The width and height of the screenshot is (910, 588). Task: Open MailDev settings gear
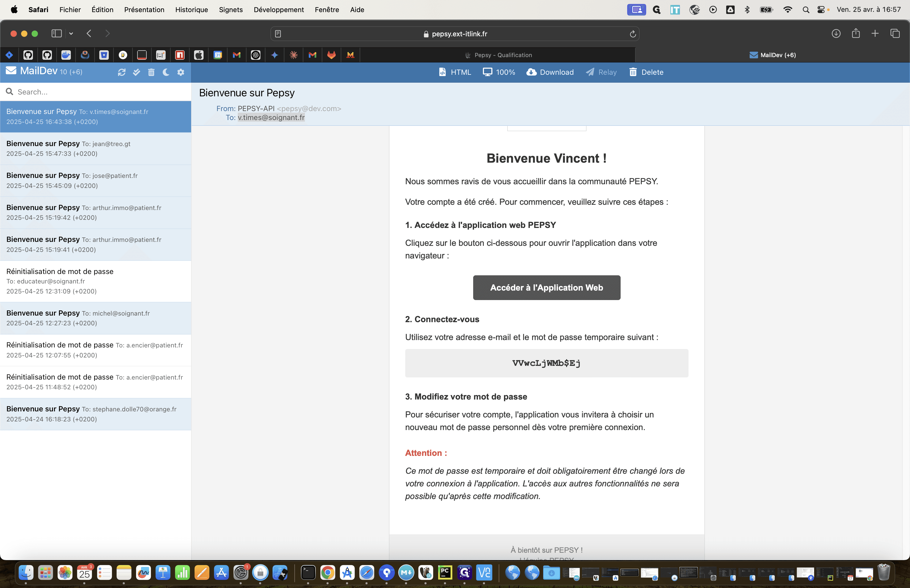coord(181,72)
